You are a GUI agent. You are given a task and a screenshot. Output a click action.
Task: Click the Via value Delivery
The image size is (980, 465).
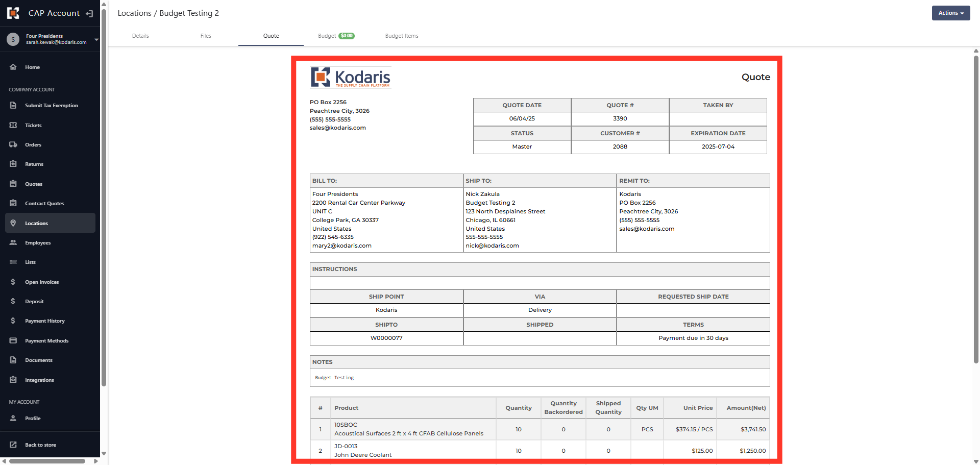point(540,310)
